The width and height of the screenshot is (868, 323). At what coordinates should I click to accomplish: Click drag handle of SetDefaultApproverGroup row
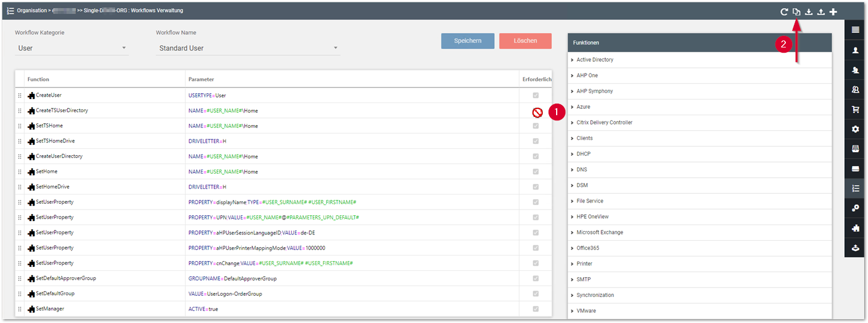(19, 278)
